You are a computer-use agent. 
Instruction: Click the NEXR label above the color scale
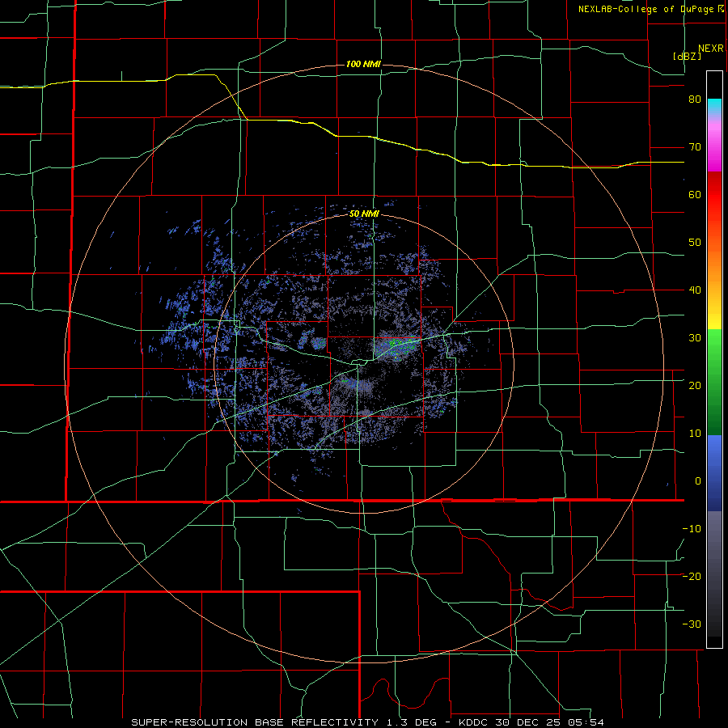710,49
